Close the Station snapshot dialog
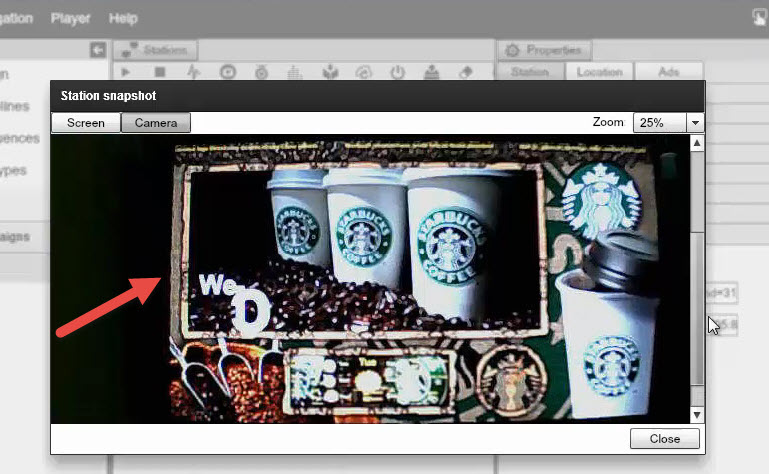The image size is (769, 474). click(665, 439)
